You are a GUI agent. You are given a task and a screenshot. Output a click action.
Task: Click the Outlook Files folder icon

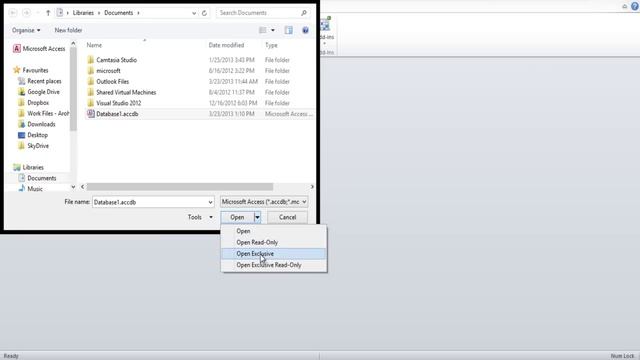91,82
